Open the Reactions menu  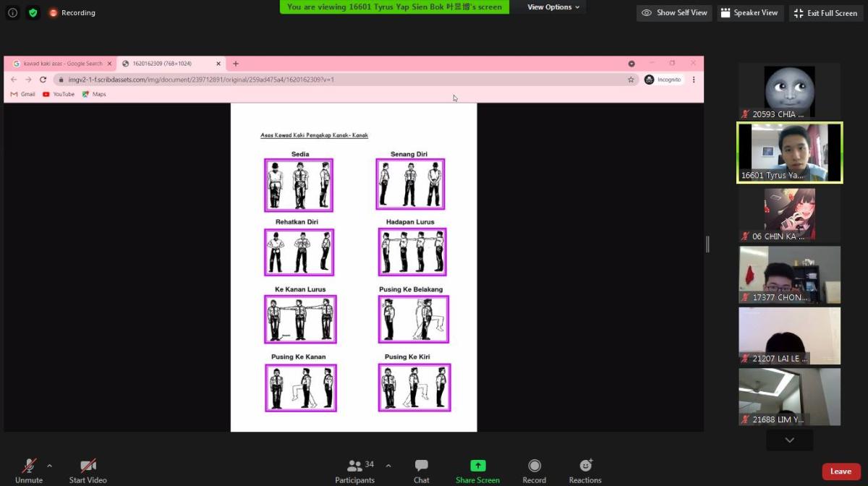click(x=584, y=471)
